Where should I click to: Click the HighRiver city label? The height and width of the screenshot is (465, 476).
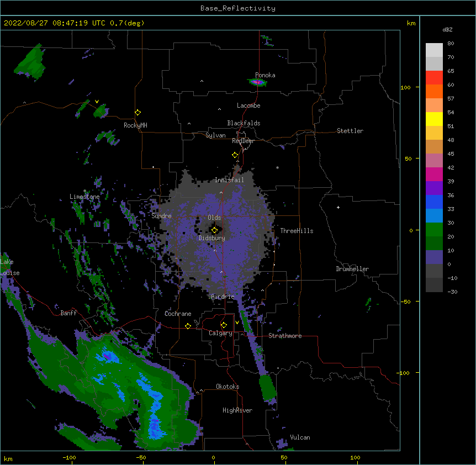pyautogui.click(x=237, y=410)
